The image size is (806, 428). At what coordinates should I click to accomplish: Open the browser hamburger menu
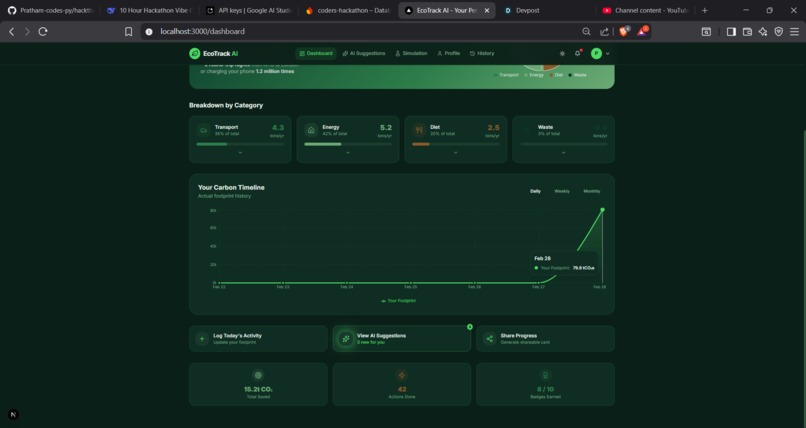pos(795,31)
